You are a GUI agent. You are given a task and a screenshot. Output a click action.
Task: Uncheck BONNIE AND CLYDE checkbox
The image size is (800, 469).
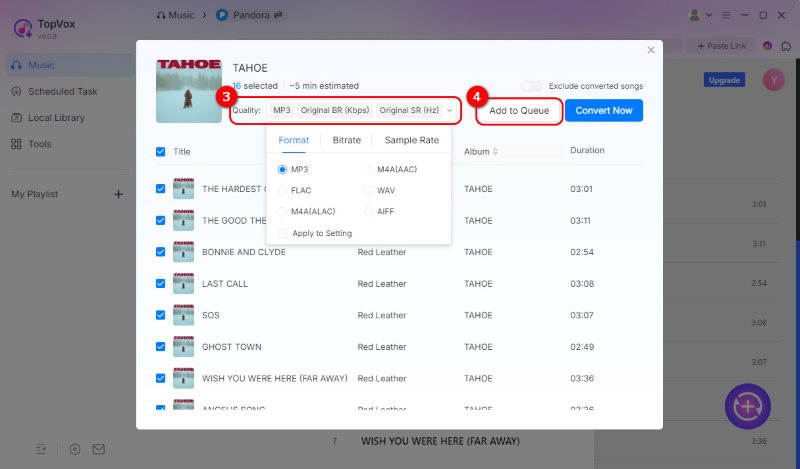(x=161, y=252)
